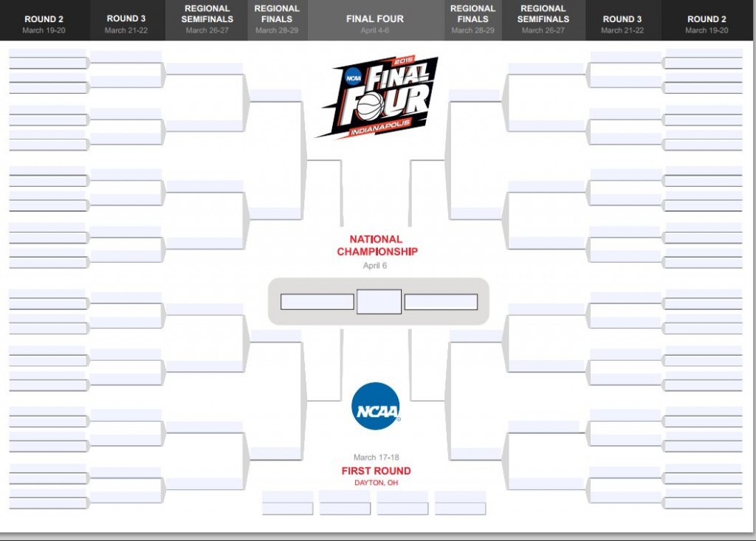
Task: Select the right-side Round 3 header
Action: click(x=622, y=24)
